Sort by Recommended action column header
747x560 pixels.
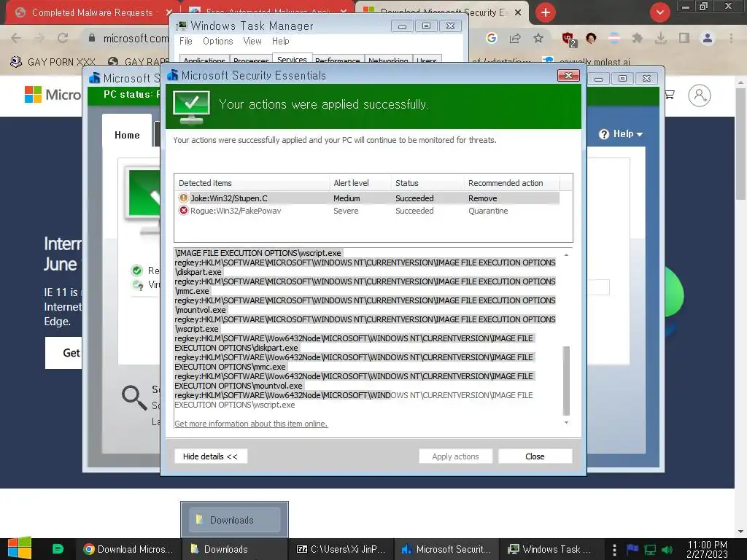(511, 183)
